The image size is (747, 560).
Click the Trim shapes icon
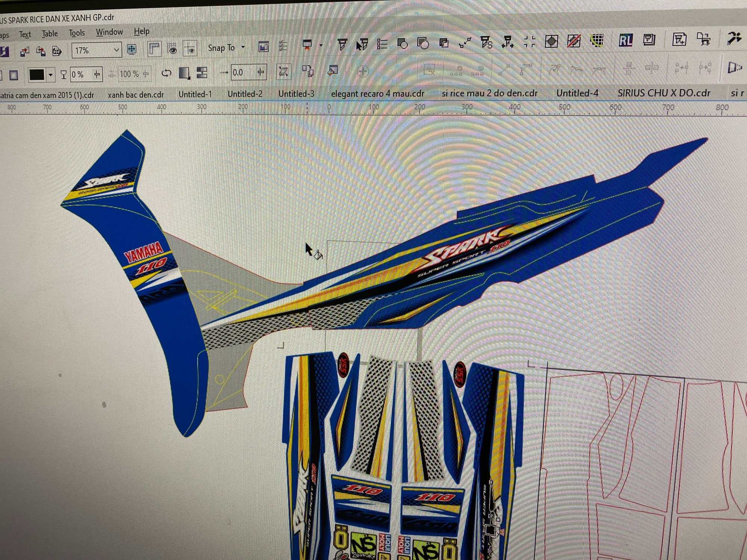pos(422,43)
